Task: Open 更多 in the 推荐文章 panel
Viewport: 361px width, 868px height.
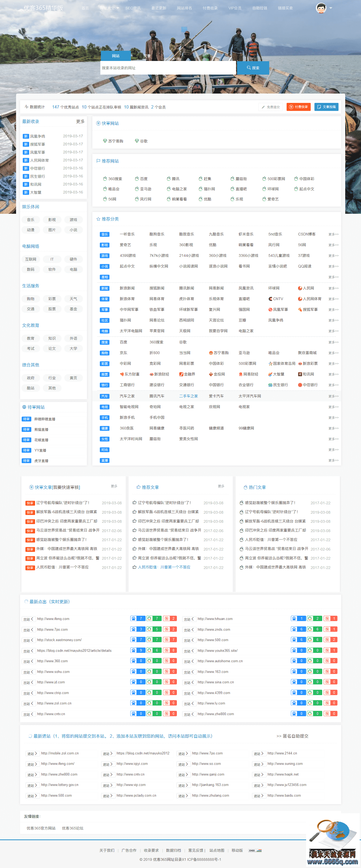Action: [x=221, y=486]
